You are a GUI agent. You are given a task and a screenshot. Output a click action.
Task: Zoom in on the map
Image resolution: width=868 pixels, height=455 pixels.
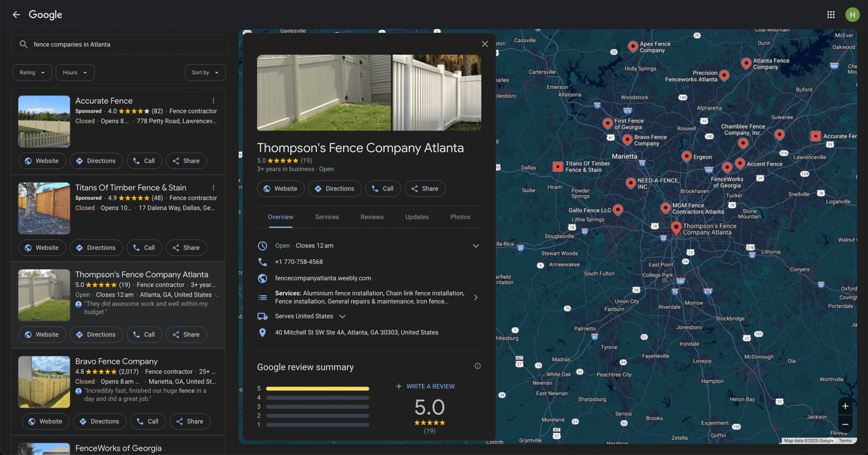845,406
